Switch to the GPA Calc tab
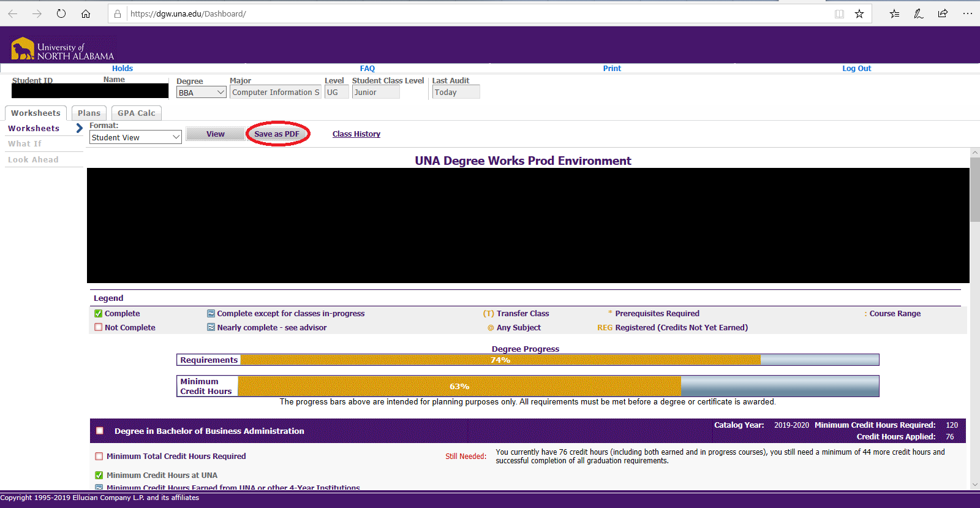The height and width of the screenshot is (508, 980). (x=136, y=113)
